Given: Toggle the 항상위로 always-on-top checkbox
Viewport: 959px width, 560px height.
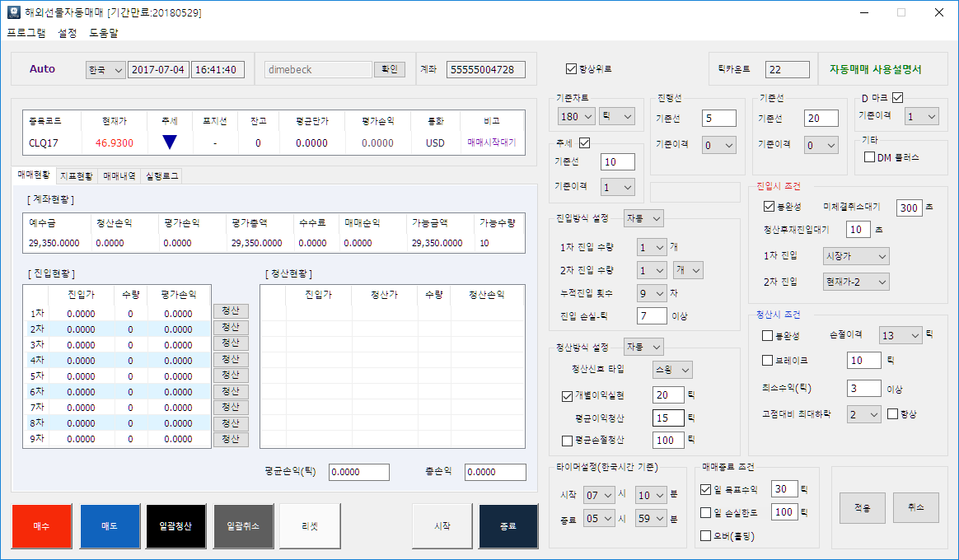Looking at the screenshot, I should pos(572,69).
